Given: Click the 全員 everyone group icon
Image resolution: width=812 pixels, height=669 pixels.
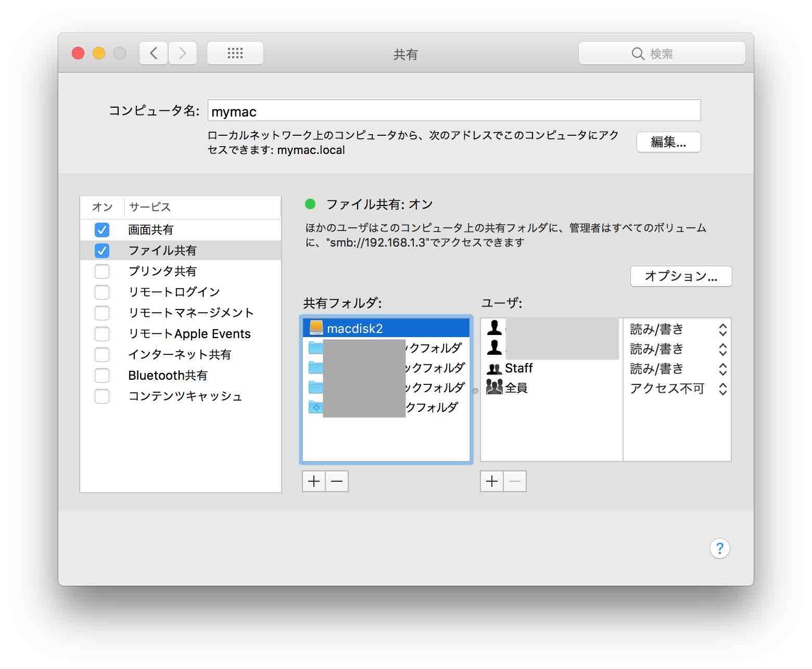Looking at the screenshot, I should [x=494, y=387].
